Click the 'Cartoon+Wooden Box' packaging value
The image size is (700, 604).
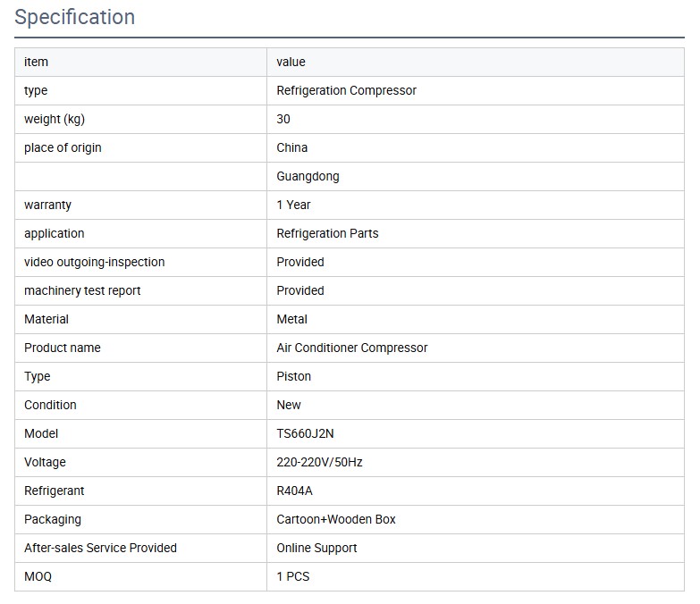(336, 519)
